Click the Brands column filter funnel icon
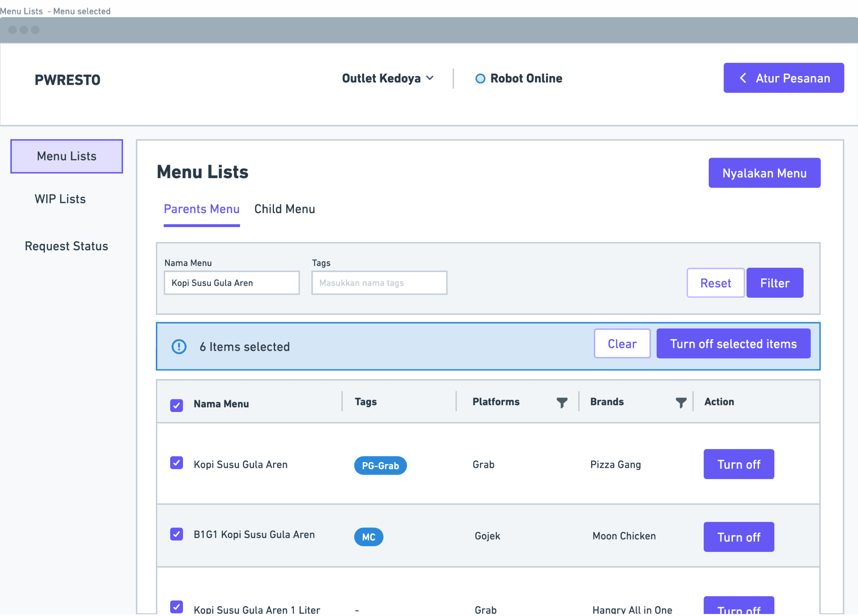Screen dimensions: 858x616 click(x=680, y=403)
